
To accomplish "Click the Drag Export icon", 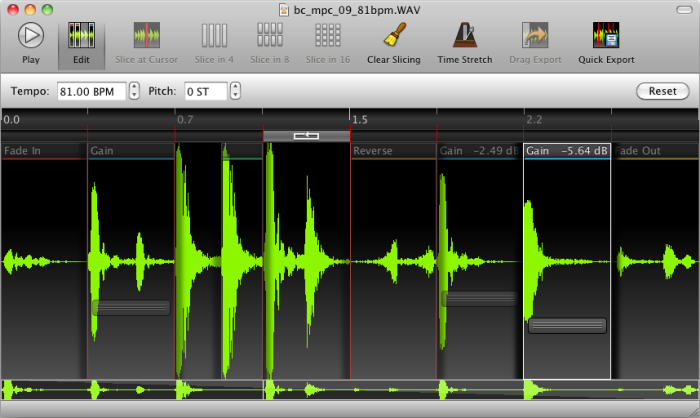I will pyautogui.click(x=535, y=36).
